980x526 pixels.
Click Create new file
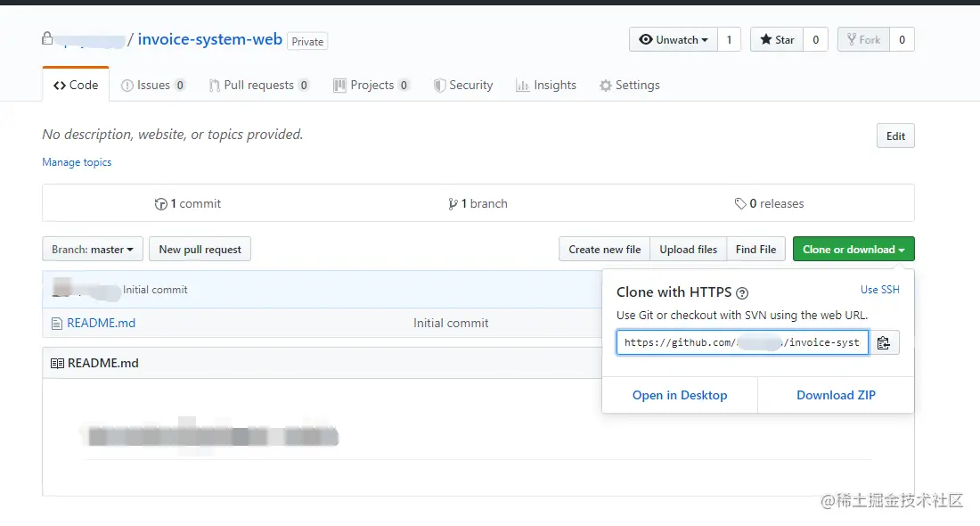604,249
